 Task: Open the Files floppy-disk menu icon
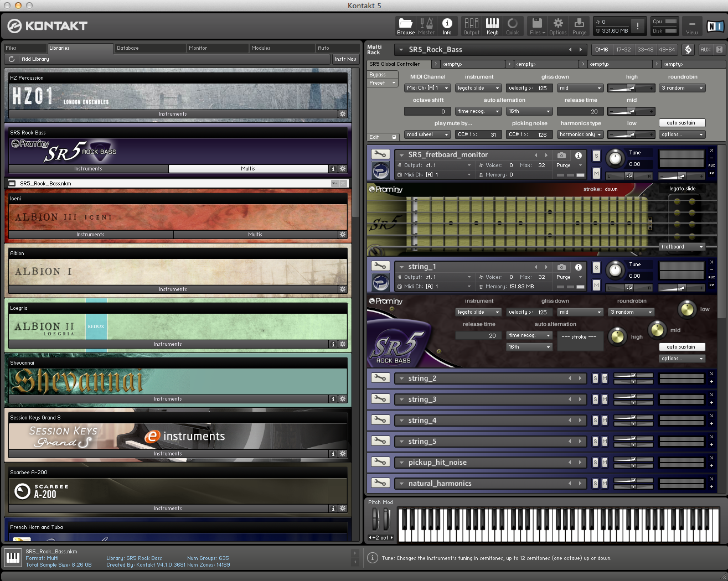pyautogui.click(x=536, y=26)
